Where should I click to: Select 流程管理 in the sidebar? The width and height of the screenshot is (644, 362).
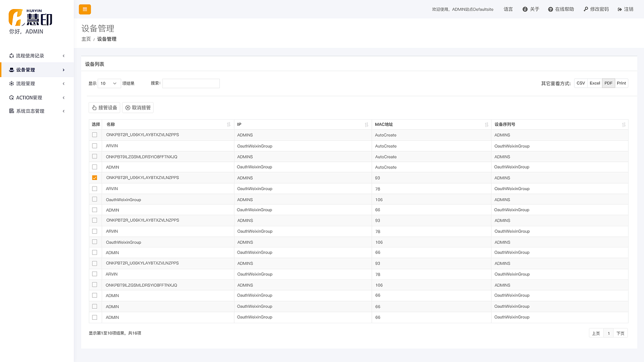coord(37,83)
